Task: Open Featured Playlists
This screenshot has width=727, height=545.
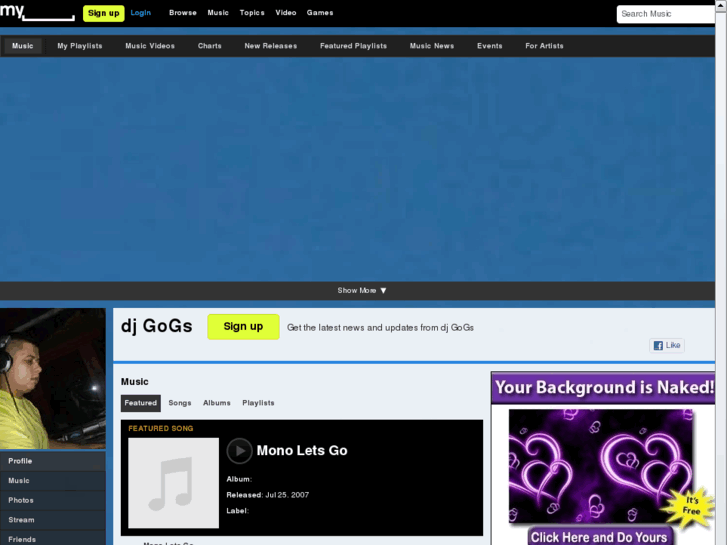Action: tap(353, 46)
